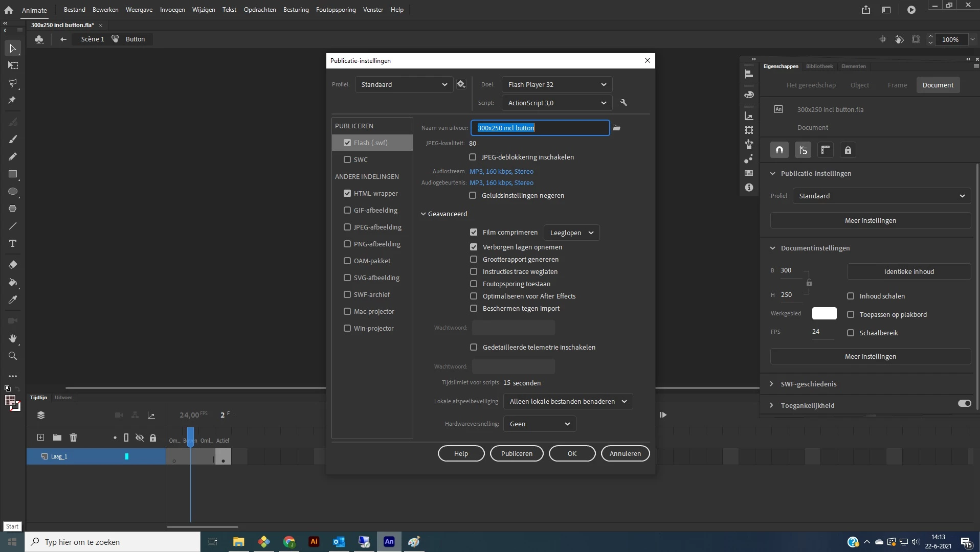
Task: Open Hardwareversnelling dropdown
Action: point(540,424)
